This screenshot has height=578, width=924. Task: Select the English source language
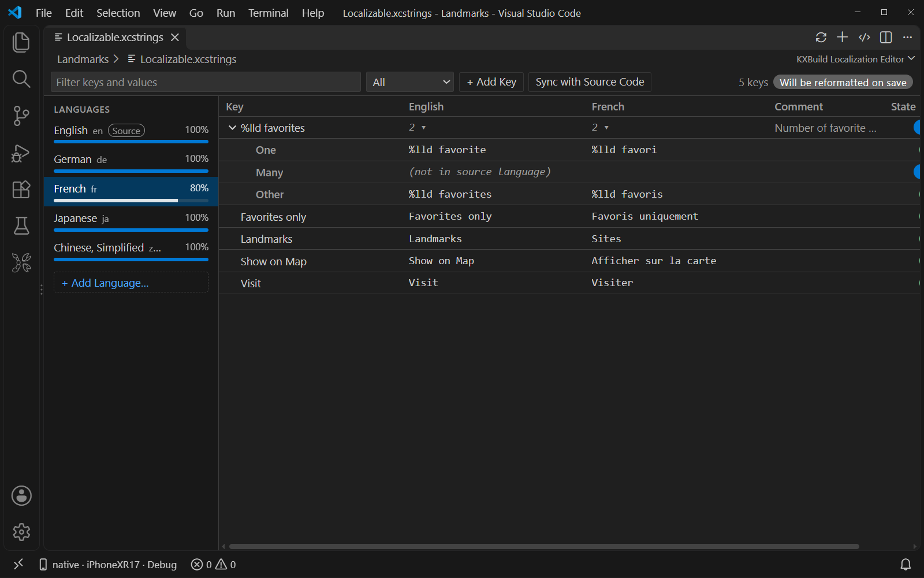coord(131,133)
